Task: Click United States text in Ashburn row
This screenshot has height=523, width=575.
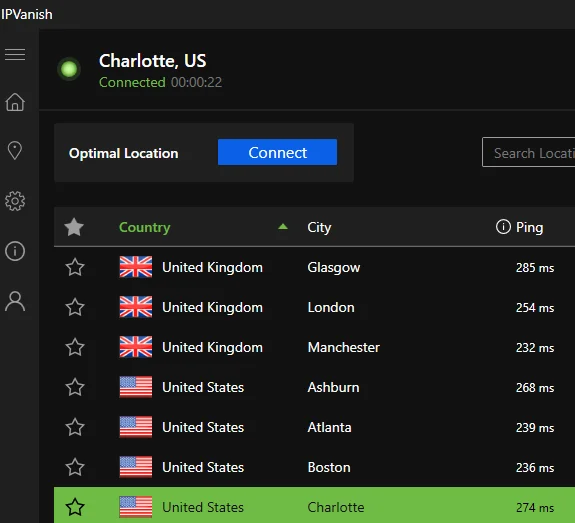Action: (x=203, y=387)
